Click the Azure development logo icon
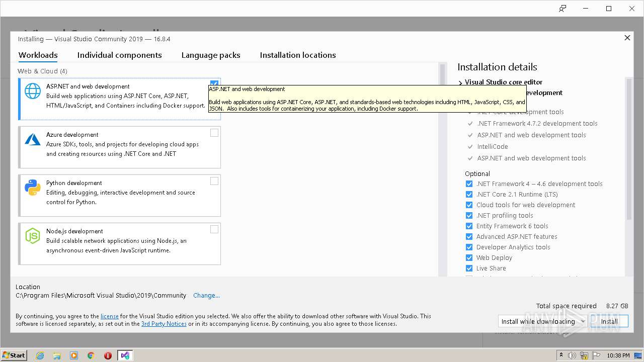644x362 pixels. [33, 139]
